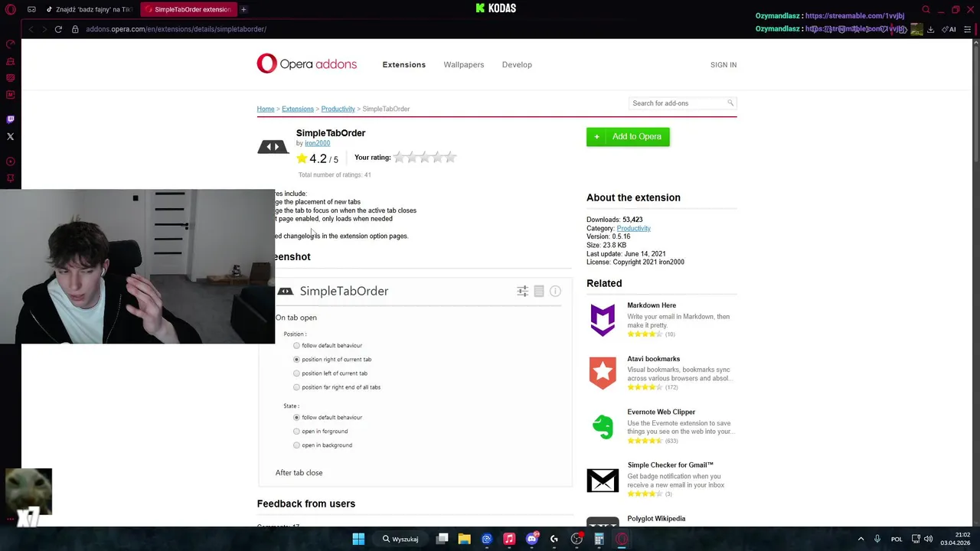This screenshot has width=980, height=551.
Task: Open Markdown Here related extension title
Action: [652, 305]
